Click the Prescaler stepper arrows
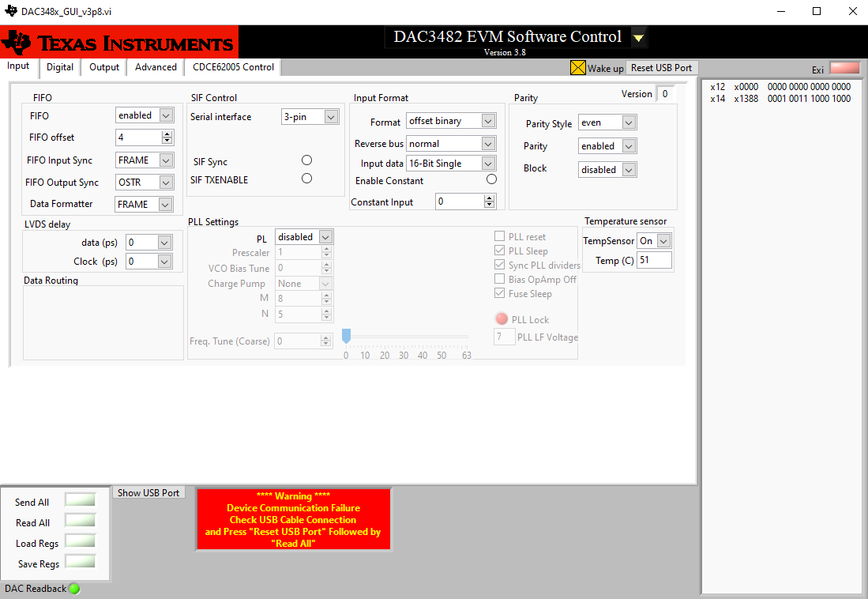Viewport: 868px width, 599px height. point(327,252)
